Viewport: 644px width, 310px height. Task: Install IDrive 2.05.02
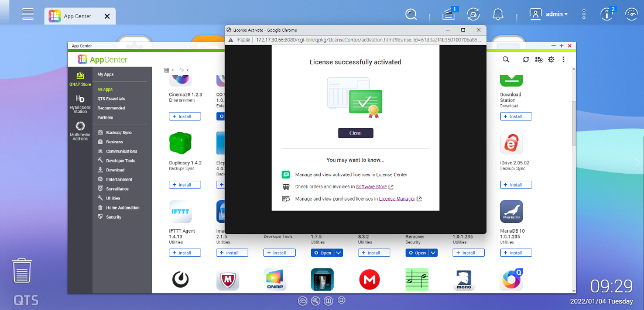516,185
